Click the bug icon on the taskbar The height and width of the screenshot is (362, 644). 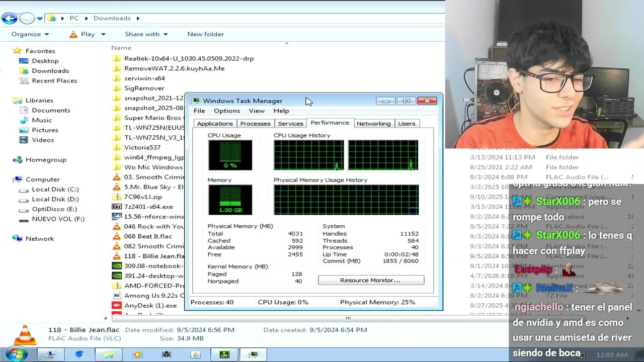pos(167,354)
